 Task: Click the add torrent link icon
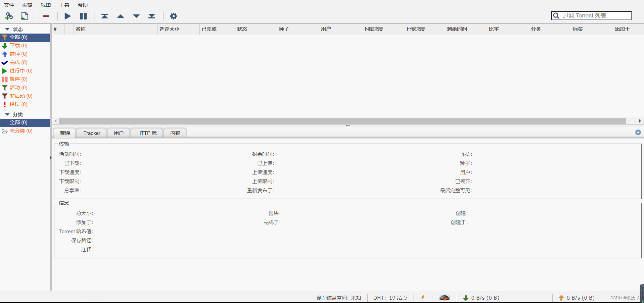9,16
